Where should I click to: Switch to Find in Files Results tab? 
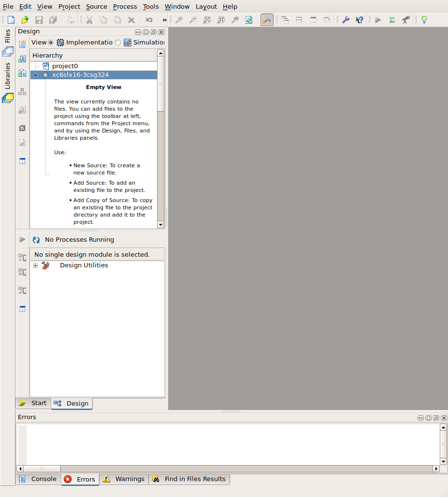189,479
